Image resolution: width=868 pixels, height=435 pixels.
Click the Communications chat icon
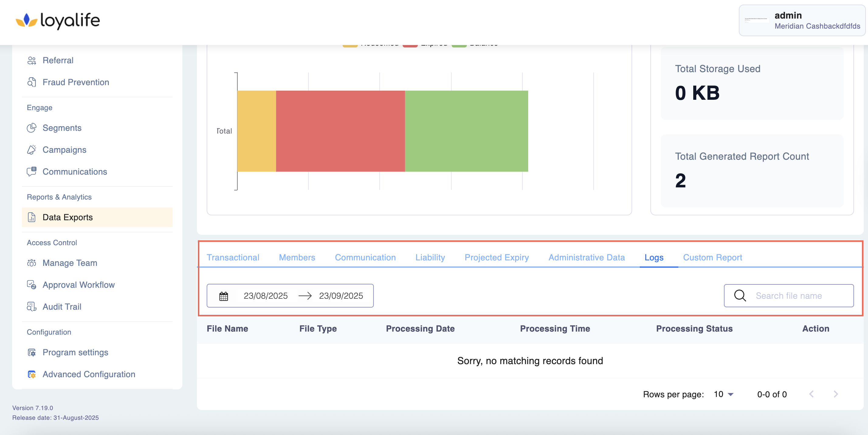[32, 172]
